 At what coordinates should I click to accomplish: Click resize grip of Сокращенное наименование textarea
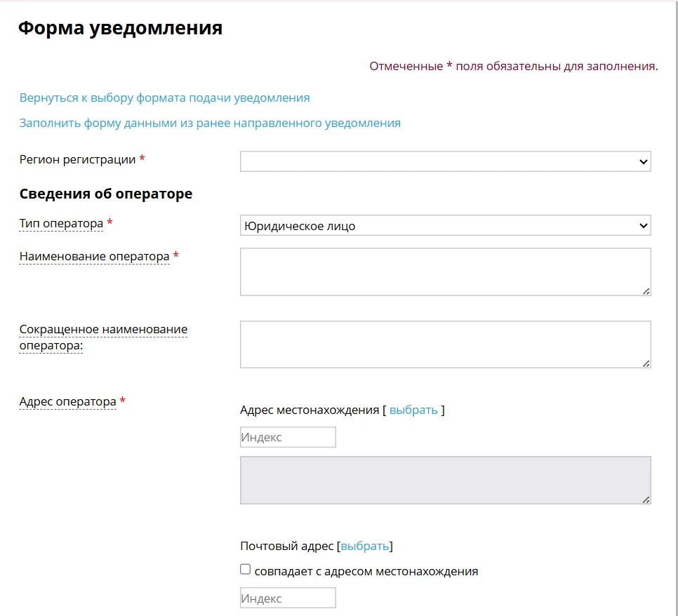point(646,363)
